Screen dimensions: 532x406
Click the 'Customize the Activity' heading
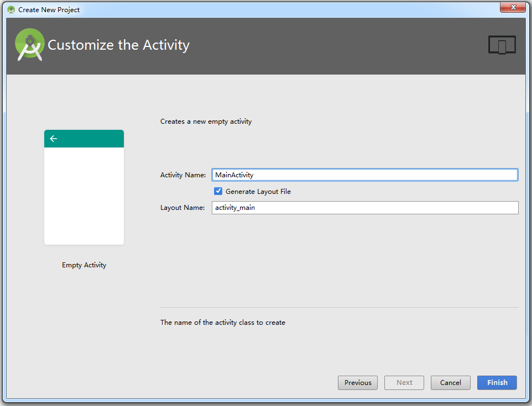click(x=118, y=45)
